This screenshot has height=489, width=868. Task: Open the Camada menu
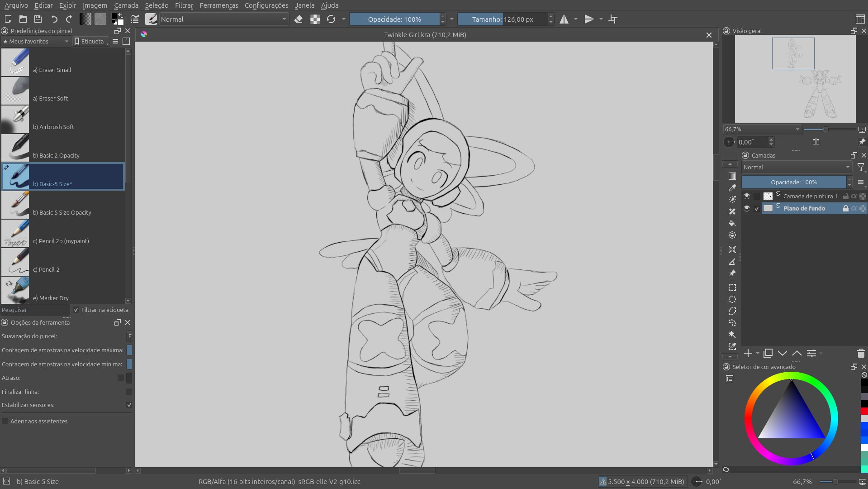click(126, 5)
